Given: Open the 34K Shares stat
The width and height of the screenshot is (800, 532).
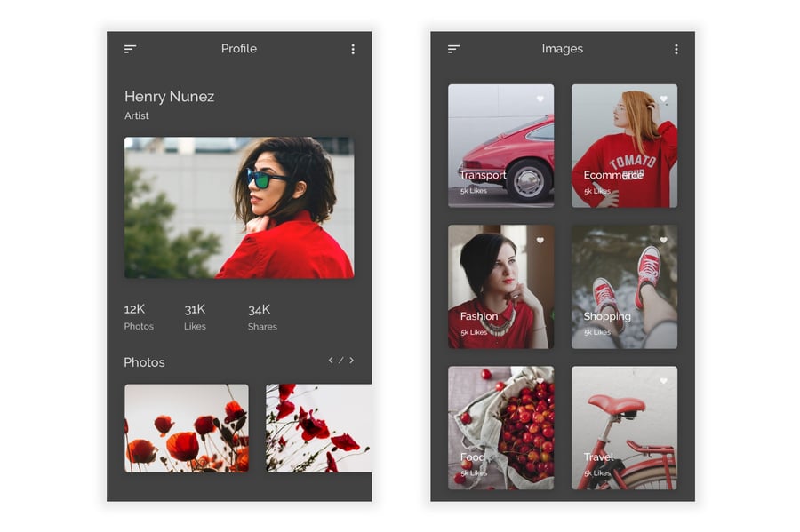Looking at the screenshot, I should pos(261,317).
